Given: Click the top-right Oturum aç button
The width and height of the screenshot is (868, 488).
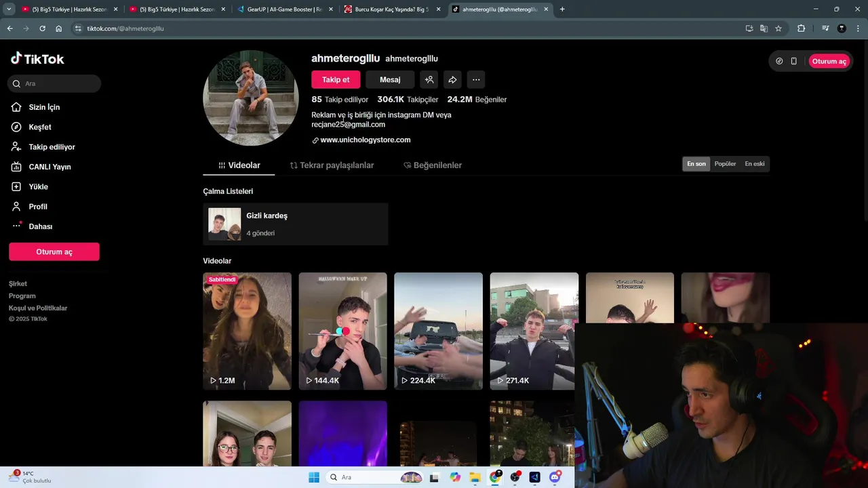Looking at the screenshot, I should (829, 61).
